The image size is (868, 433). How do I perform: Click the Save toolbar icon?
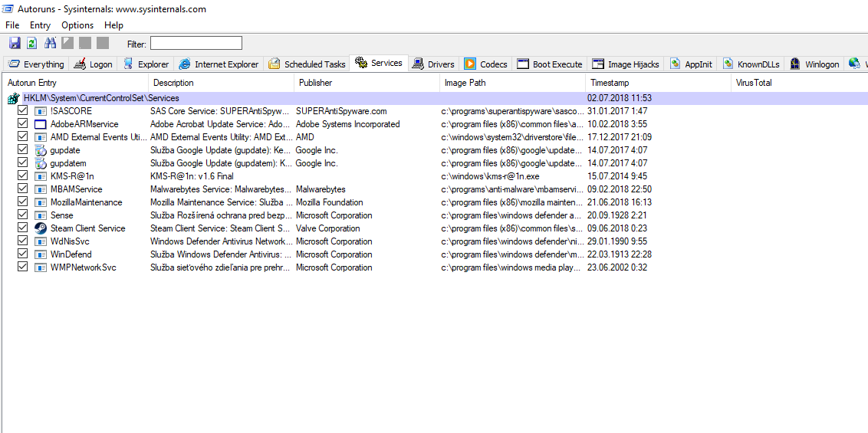(x=15, y=43)
